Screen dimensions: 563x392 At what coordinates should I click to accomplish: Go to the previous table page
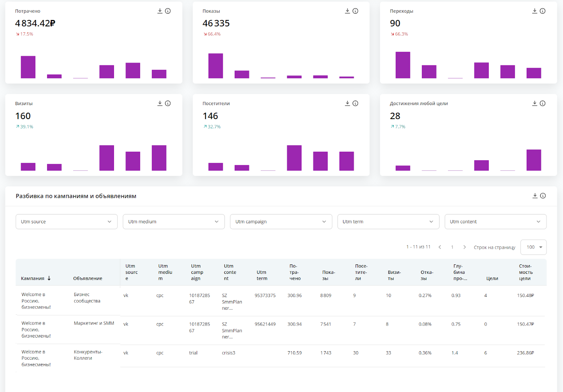coord(440,247)
